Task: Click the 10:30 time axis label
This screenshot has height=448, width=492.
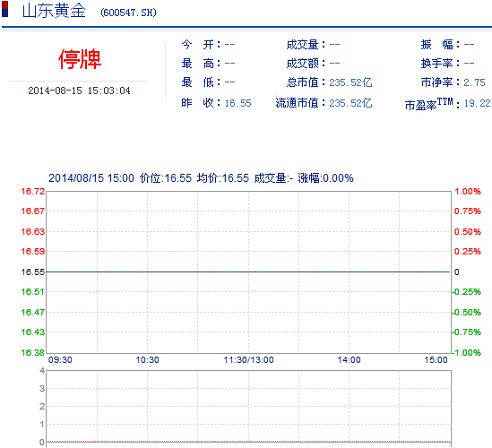Action: coord(147,360)
